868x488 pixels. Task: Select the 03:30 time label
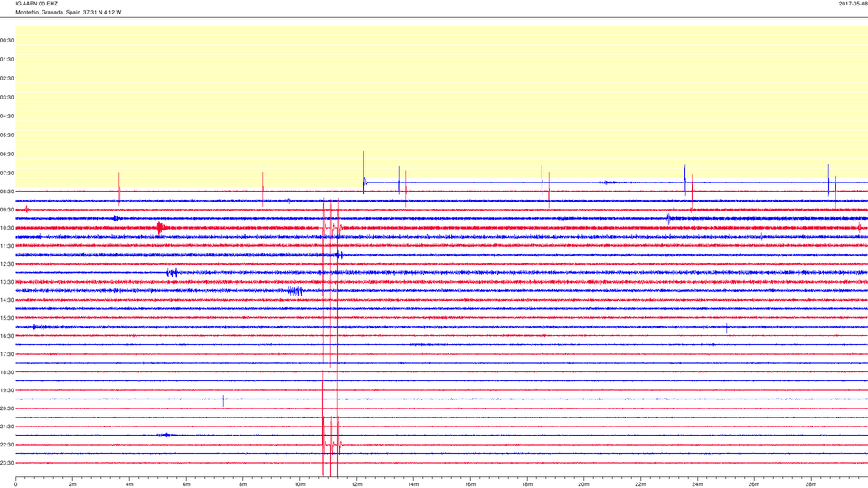click(7, 98)
